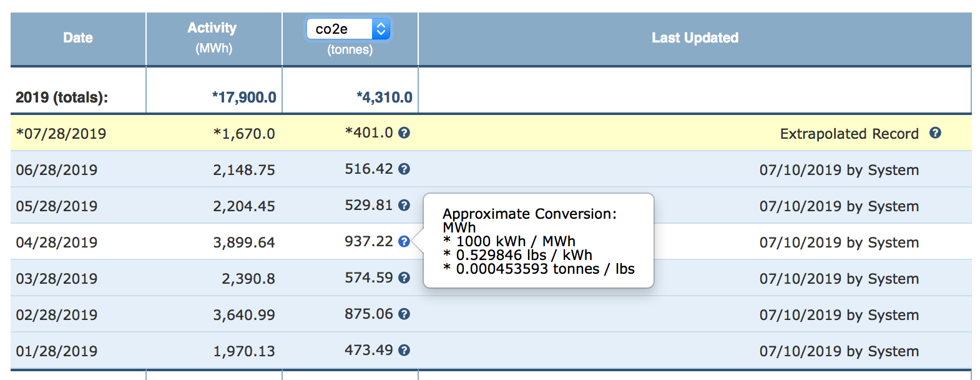Open the co2e unit dropdown
Screen dimensions: 980x380
348,29
